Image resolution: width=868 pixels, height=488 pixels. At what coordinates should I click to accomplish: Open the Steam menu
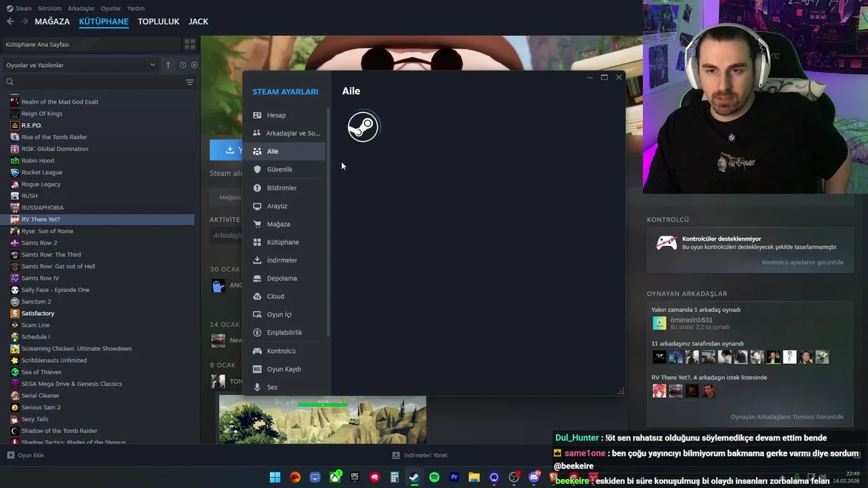[19, 8]
